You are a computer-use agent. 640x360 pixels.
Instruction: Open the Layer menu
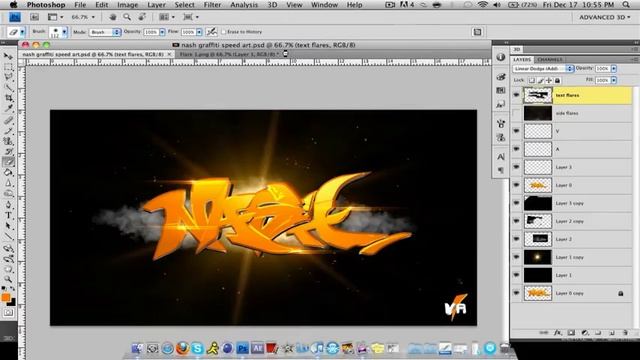(156, 5)
